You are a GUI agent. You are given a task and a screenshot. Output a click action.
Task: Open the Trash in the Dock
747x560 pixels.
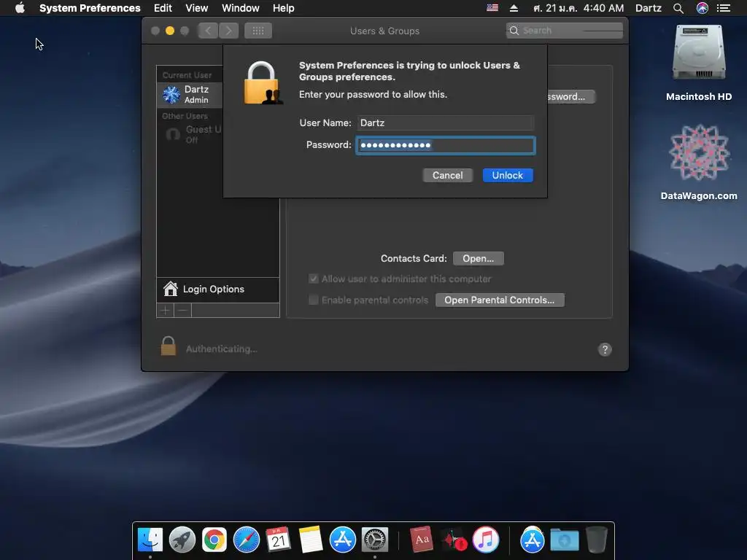[x=596, y=540]
